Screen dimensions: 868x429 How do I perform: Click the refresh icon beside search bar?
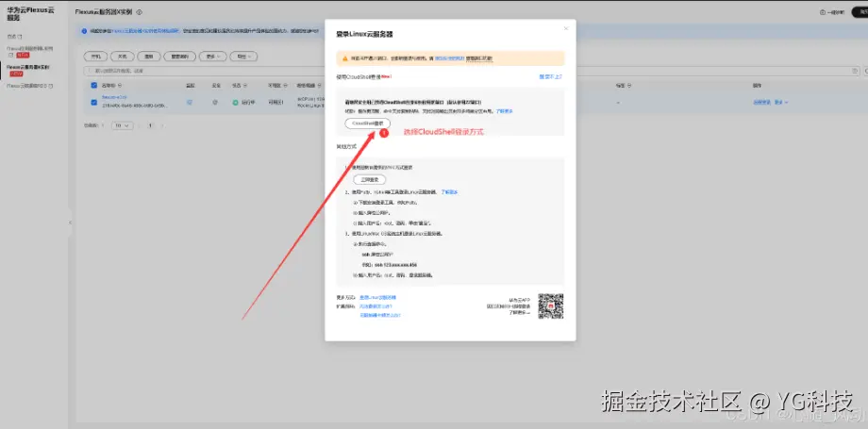(864, 71)
